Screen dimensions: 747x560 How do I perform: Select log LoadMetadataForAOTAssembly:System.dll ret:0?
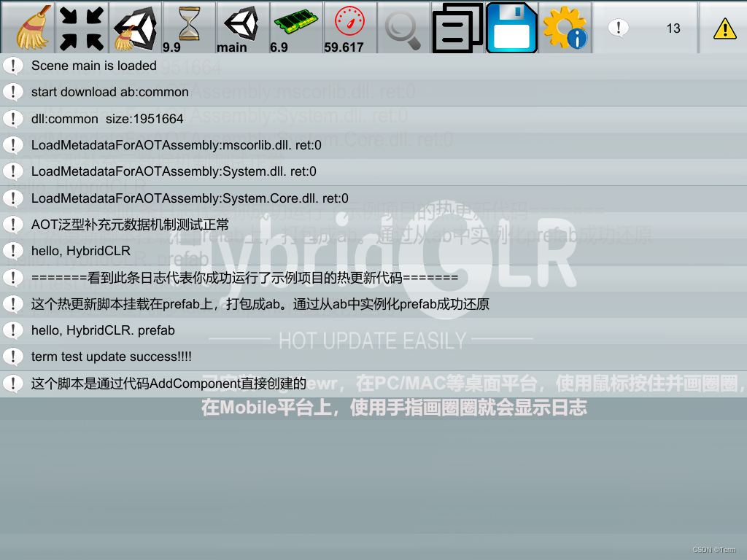coord(373,171)
